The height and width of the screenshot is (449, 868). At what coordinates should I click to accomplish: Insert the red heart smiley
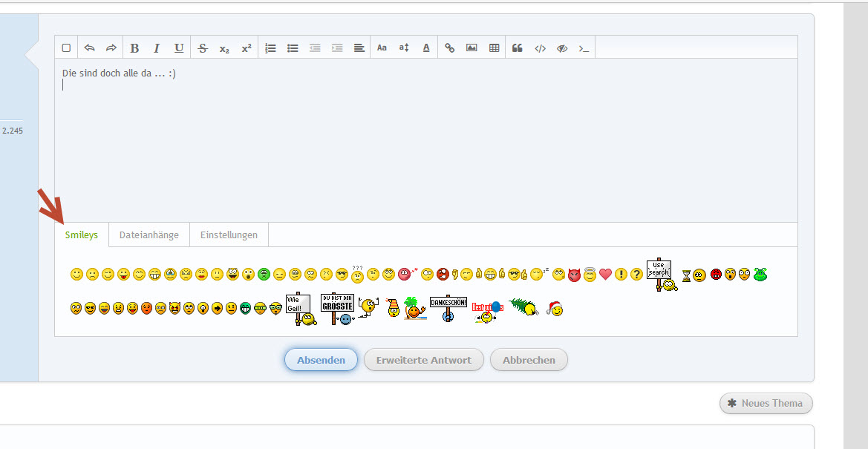[605, 275]
